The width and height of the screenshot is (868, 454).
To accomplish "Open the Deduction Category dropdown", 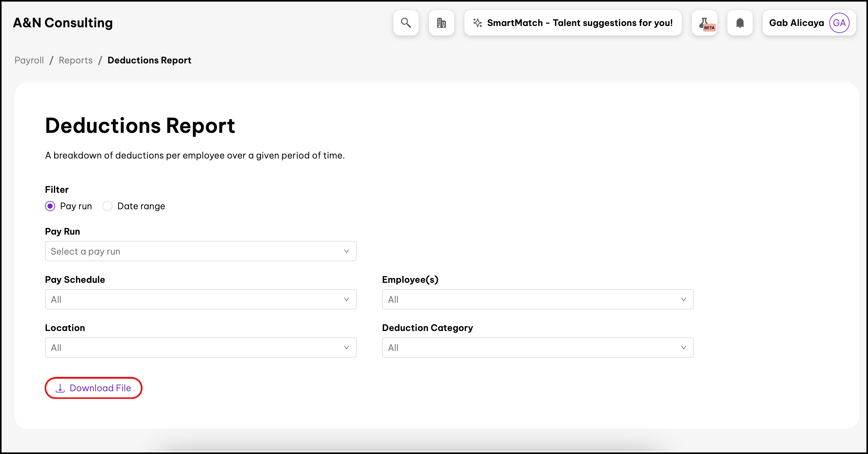I will point(537,347).
